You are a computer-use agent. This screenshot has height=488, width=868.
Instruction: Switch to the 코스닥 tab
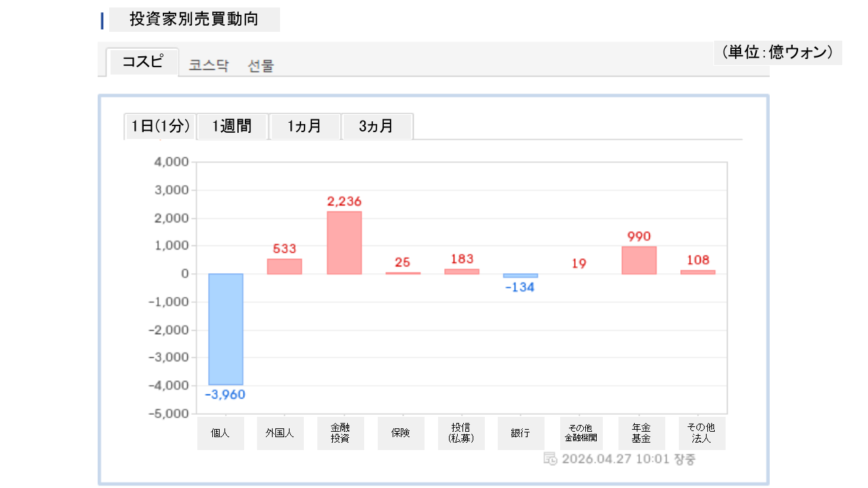point(209,66)
